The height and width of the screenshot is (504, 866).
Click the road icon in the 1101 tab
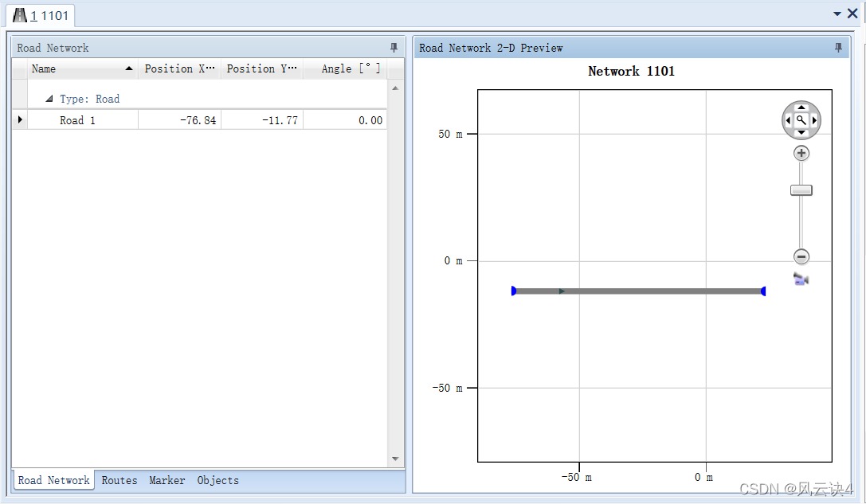point(20,15)
